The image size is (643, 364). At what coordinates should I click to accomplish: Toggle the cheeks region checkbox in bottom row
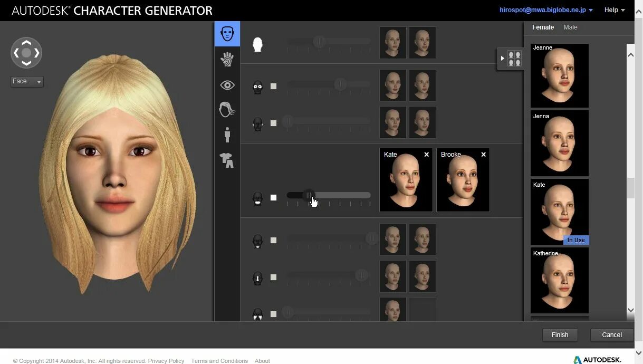(x=273, y=314)
